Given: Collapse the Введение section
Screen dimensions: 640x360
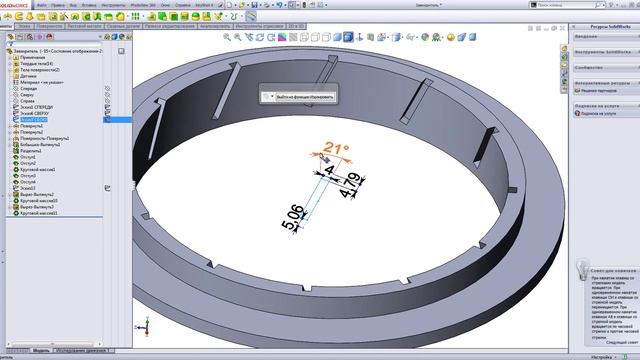Looking at the screenshot, I should click(x=606, y=36).
